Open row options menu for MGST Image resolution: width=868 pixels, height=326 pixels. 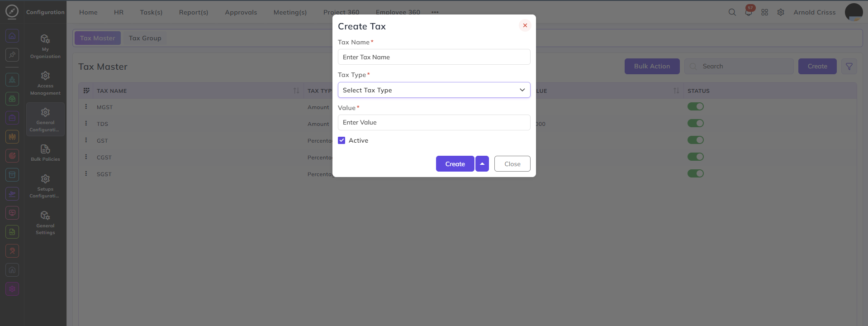[x=86, y=107]
